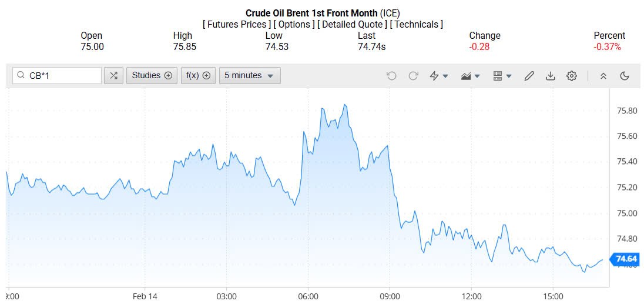This screenshot has width=644, height=304.
Task: Undo the last chart action
Action: [x=392, y=76]
